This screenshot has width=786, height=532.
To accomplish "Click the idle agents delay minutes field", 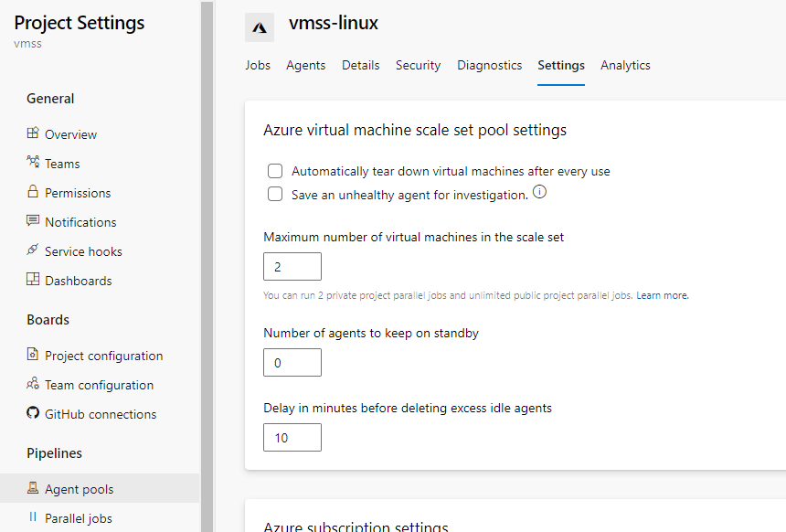I will tap(292, 437).
